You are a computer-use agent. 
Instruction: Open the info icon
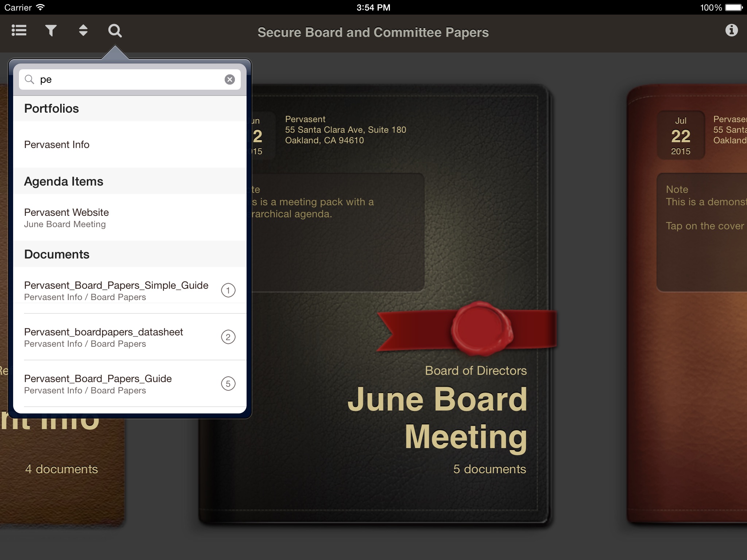(x=731, y=30)
